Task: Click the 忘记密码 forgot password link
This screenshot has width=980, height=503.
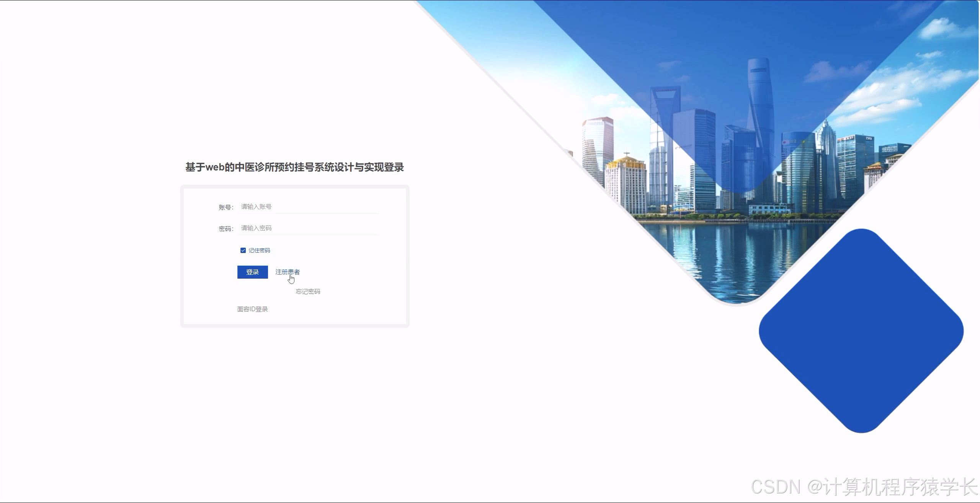Action: pos(308,291)
